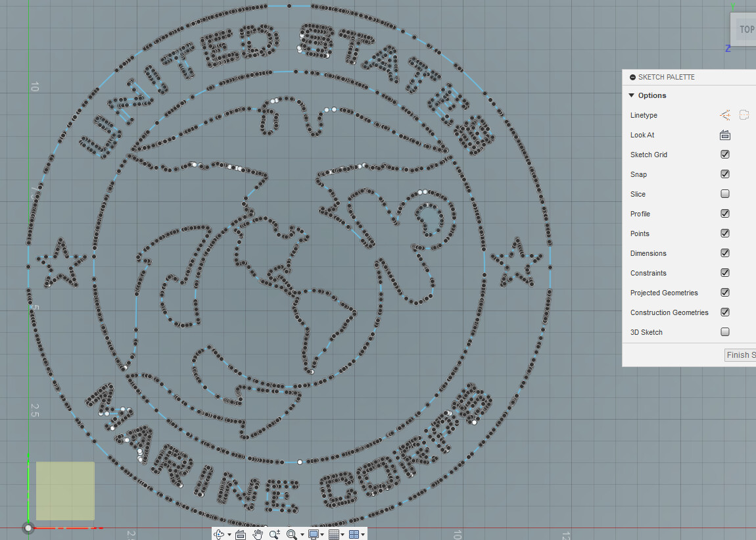Enable the 3D Sketch checkbox
The height and width of the screenshot is (540, 756).
725,332
